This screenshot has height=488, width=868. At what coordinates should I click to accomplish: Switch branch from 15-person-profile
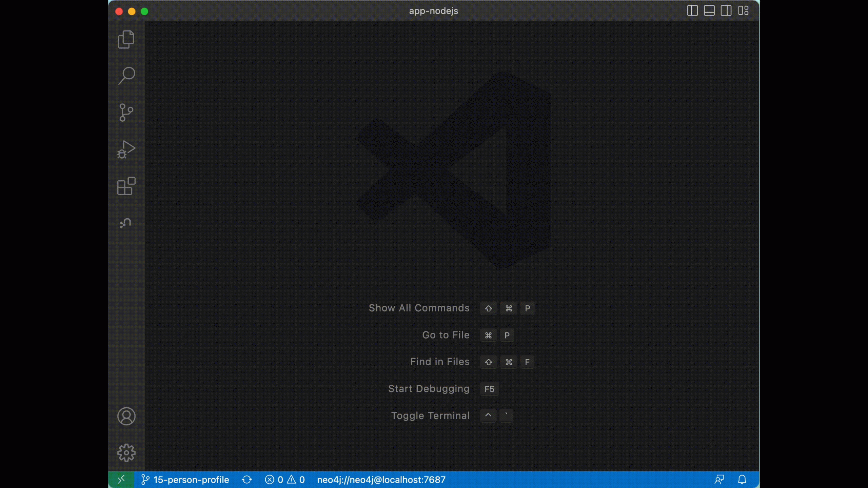point(185,480)
